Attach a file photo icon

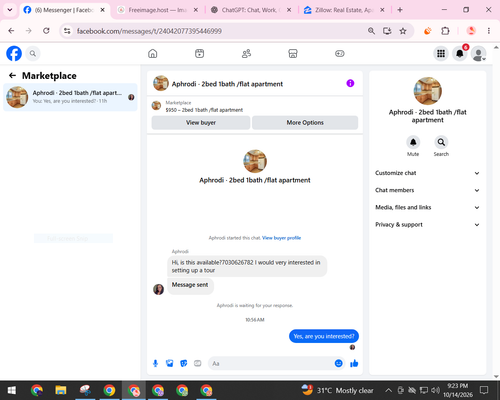[170, 363]
